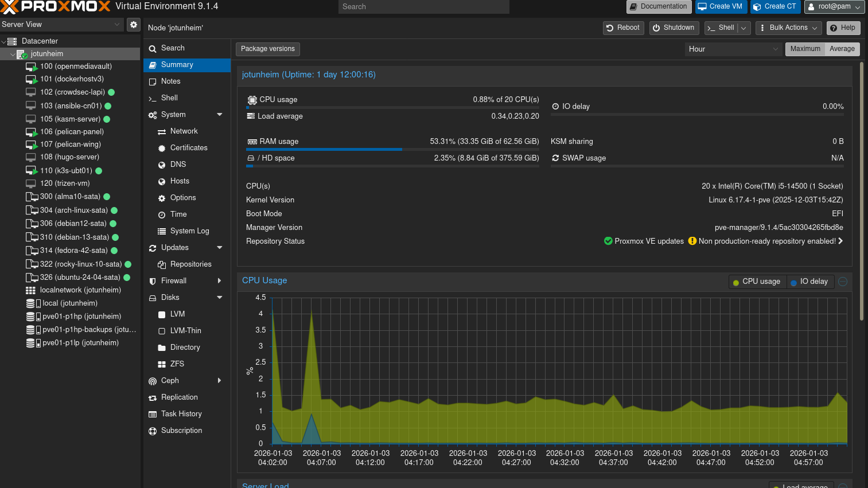Click the Ceph icon in node menu

[153, 381]
